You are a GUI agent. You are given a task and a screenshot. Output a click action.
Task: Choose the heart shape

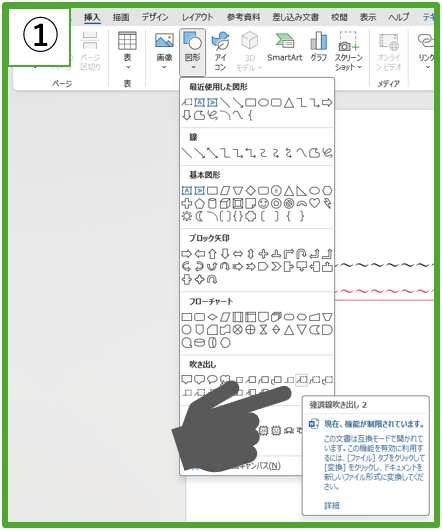(314, 203)
